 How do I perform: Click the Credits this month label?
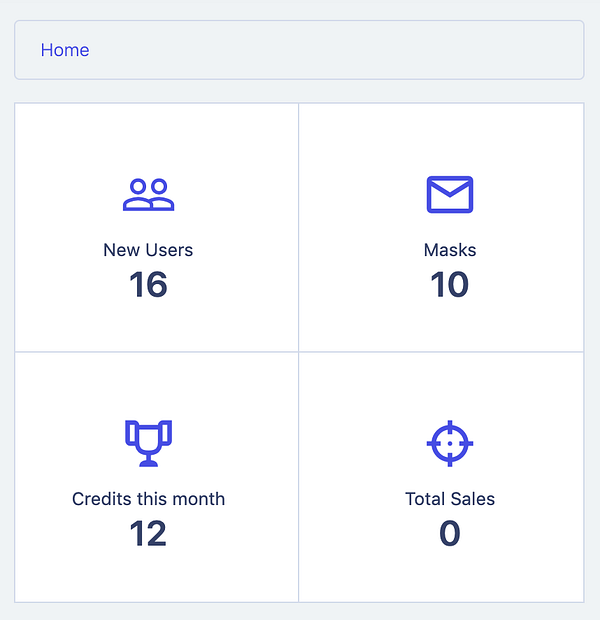pyautogui.click(x=148, y=499)
